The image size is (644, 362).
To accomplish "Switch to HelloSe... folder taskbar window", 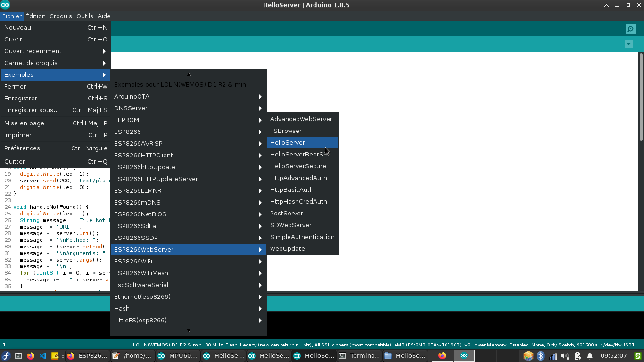I will point(405,356).
